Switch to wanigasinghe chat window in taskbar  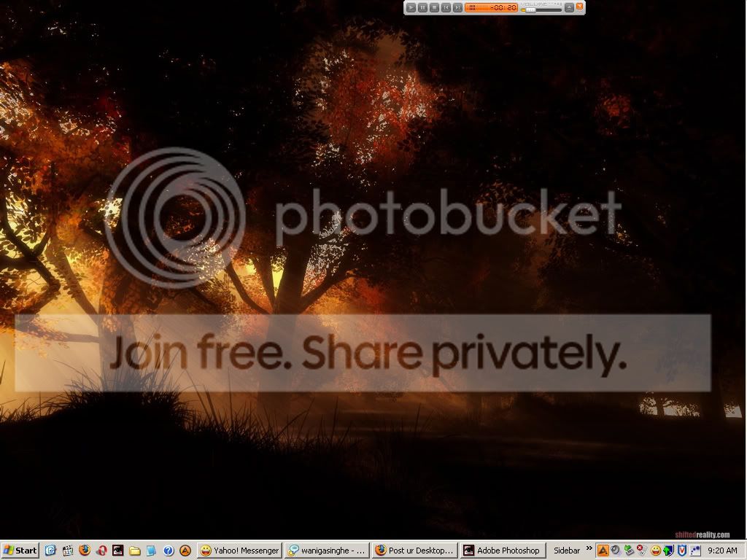327,551
